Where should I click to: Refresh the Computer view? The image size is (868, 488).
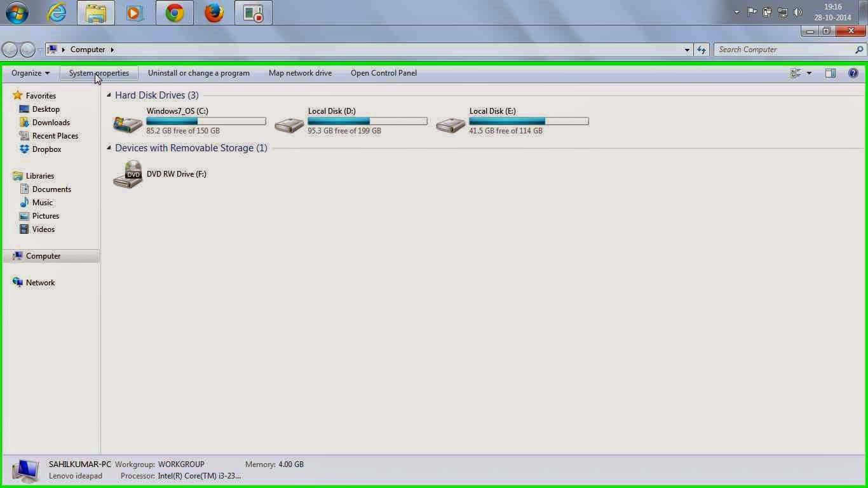[x=702, y=49]
